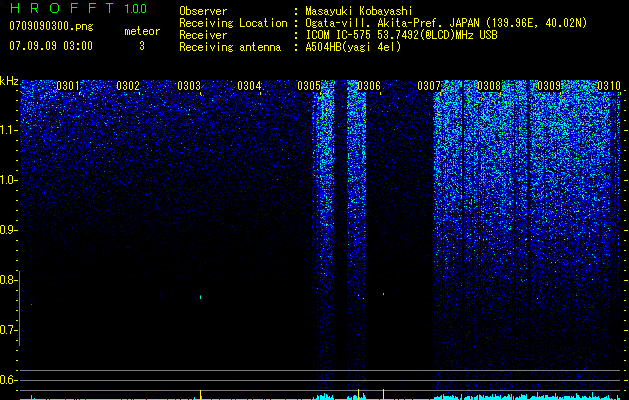
Task: Click the Receiving antenna field label
Action: point(230,47)
